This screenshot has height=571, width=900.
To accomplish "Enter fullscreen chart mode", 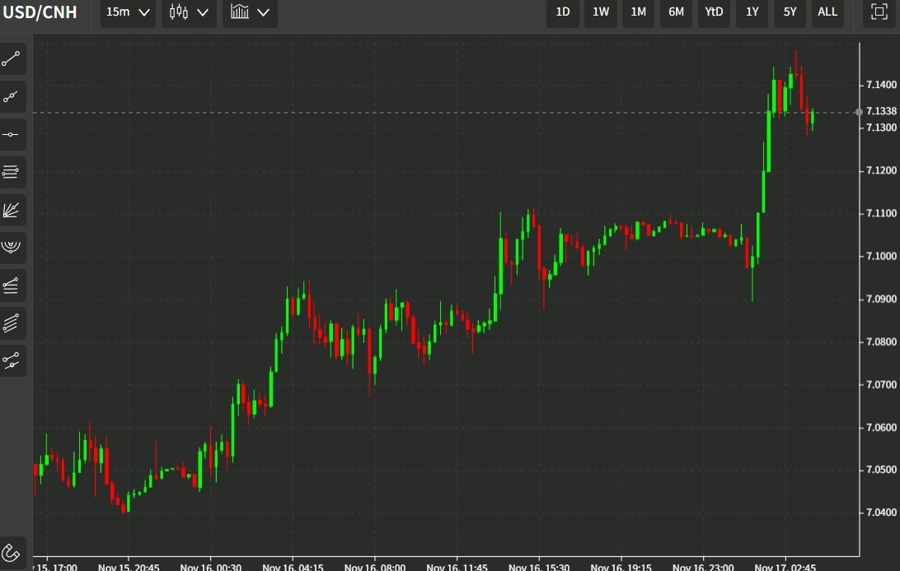I will (879, 12).
